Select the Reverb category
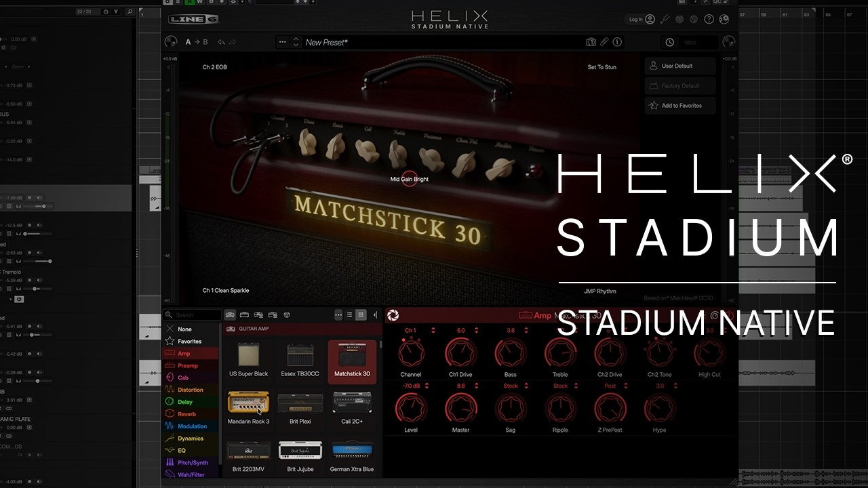 coord(191,414)
